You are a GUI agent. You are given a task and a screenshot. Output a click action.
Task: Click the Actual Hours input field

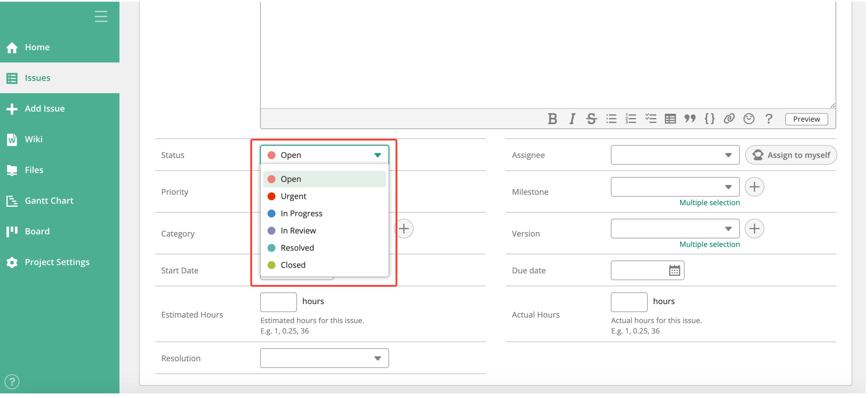(629, 302)
